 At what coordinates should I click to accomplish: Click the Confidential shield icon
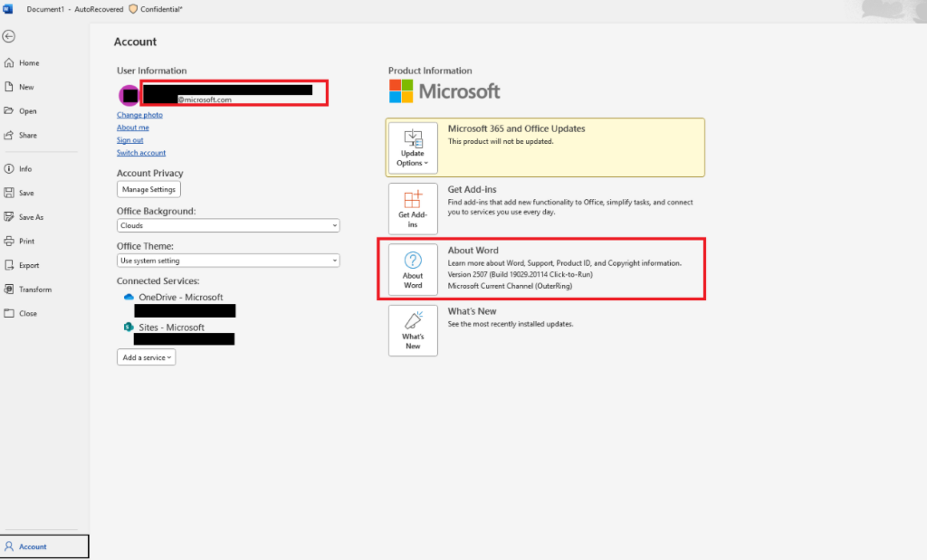pos(133,9)
